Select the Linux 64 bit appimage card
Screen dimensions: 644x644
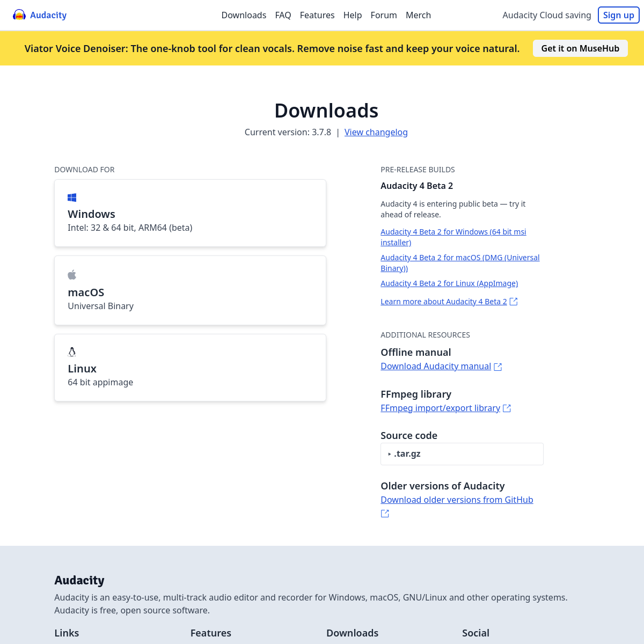pos(190,368)
